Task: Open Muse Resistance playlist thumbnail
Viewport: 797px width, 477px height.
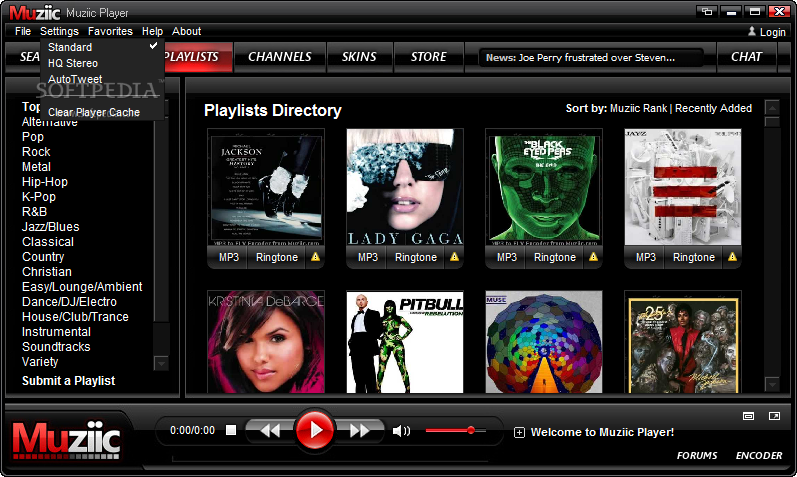Action: (x=544, y=342)
